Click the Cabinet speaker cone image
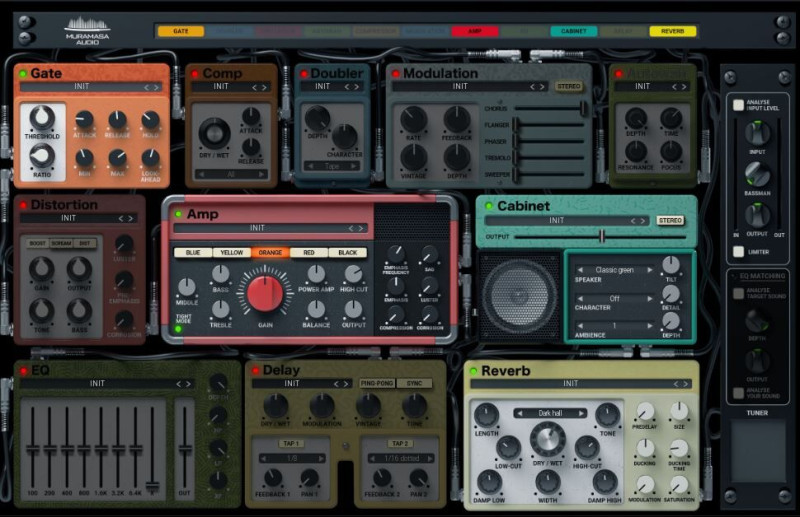 [518, 297]
